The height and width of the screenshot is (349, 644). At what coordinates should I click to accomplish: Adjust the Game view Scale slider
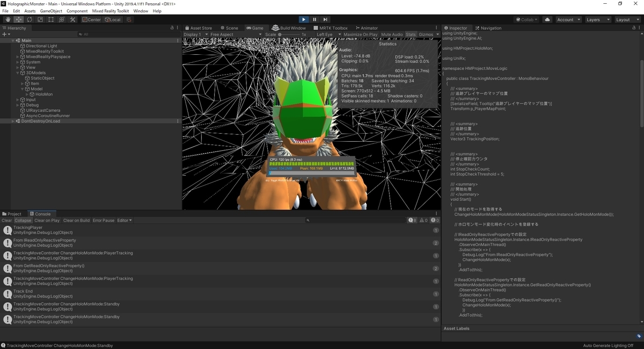click(x=289, y=34)
